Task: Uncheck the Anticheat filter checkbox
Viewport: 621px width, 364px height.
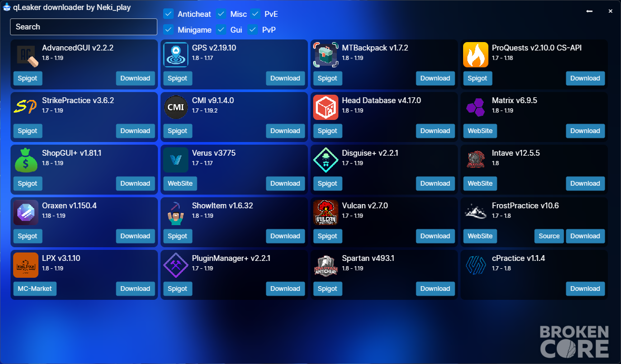Action: pyautogui.click(x=168, y=14)
